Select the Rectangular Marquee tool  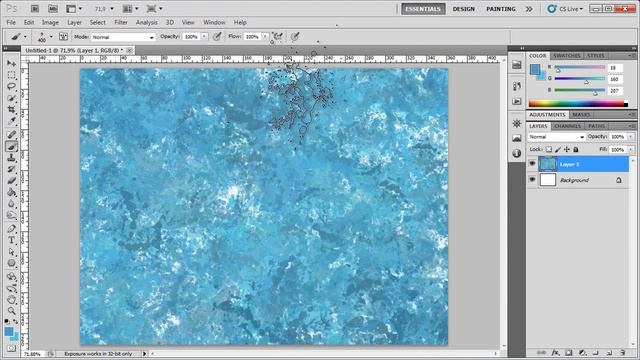click(x=11, y=75)
